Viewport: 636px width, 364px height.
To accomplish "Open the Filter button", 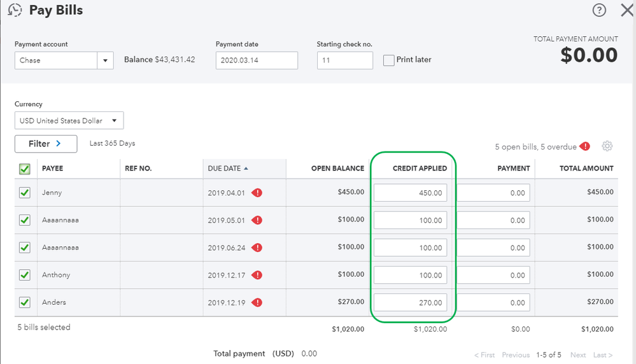I will (x=45, y=144).
